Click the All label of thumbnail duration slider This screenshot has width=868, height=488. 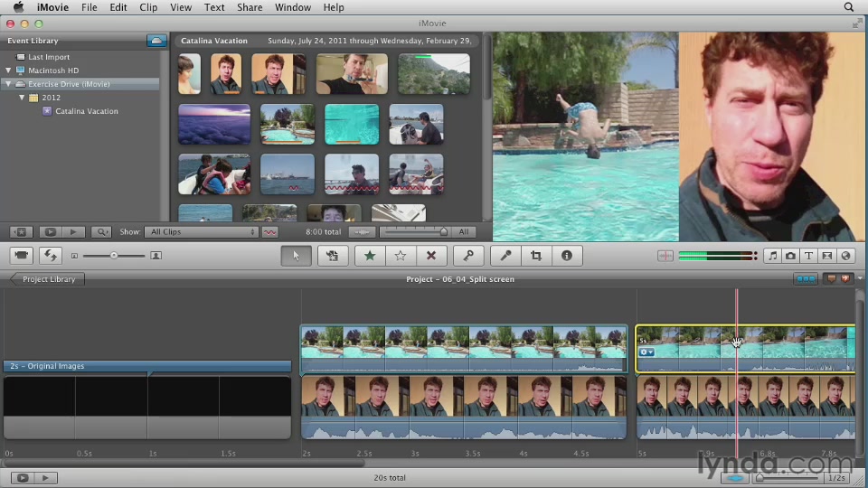pyautogui.click(x=464, y=232)
